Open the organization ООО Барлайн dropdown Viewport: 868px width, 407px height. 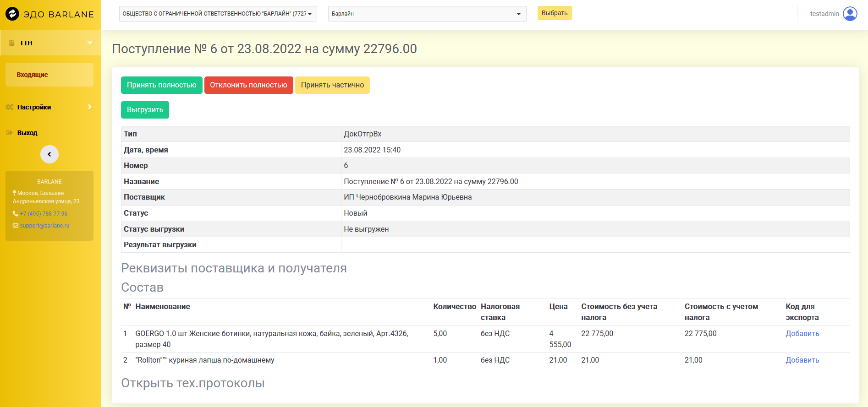pyautogui.click(x=218, y=14)
